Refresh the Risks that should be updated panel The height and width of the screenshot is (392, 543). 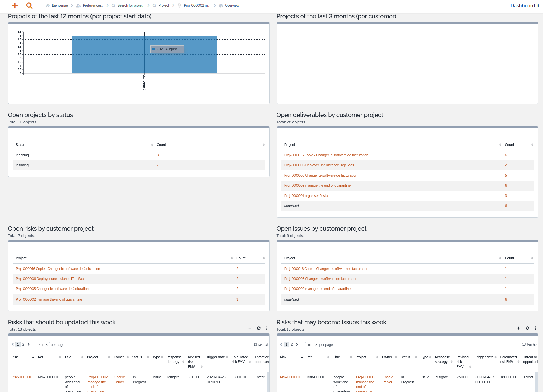tap(259, 328)
